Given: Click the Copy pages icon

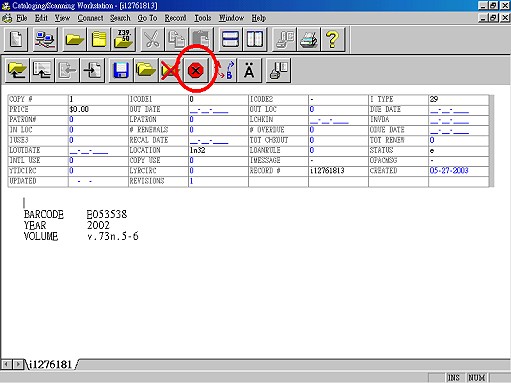Looking at the screenshot, I should point(177,39).
